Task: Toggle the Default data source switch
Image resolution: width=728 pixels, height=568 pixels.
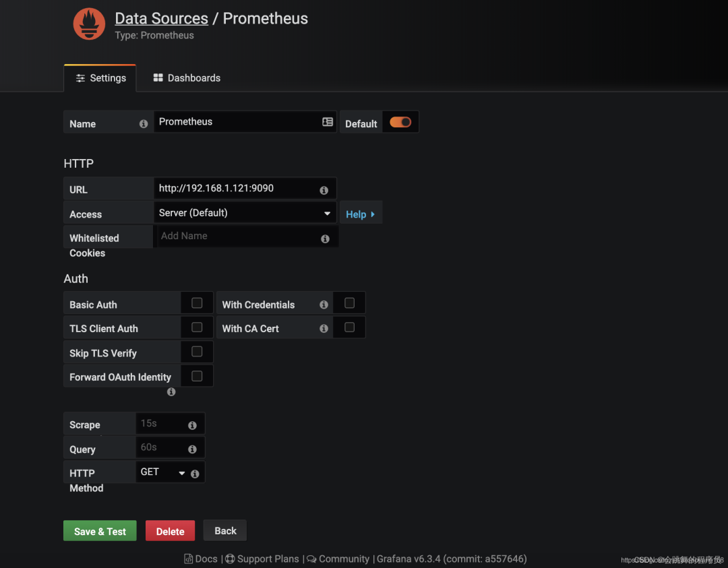Action: click(x=400, y=122)
